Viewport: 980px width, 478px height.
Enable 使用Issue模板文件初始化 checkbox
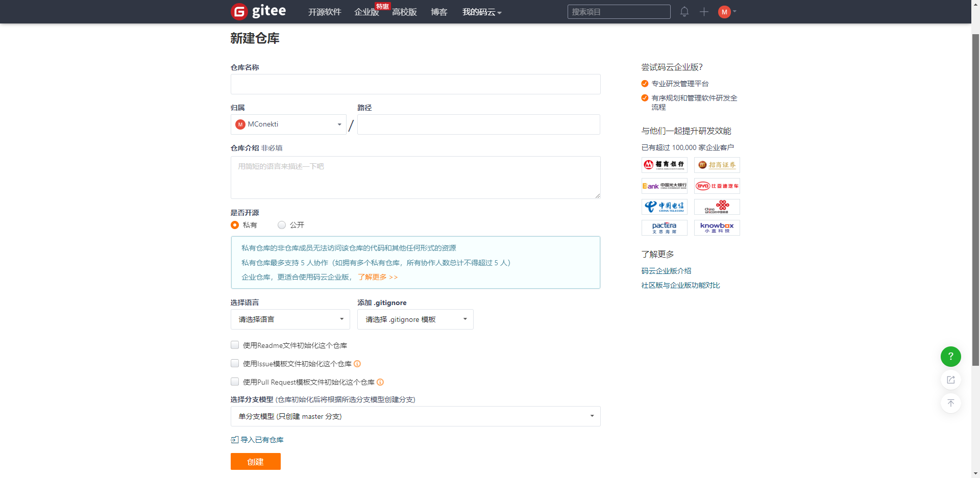[x=235, y=364]
